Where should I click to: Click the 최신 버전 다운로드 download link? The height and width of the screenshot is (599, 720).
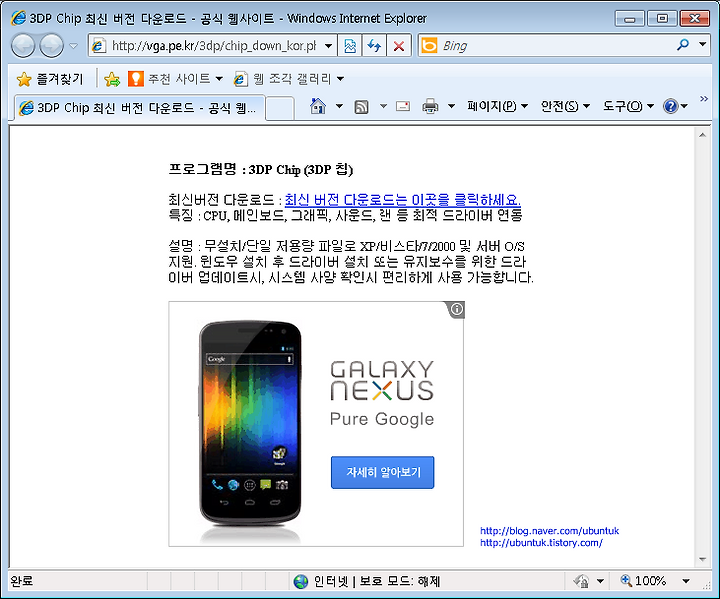(x=402, y=200)
